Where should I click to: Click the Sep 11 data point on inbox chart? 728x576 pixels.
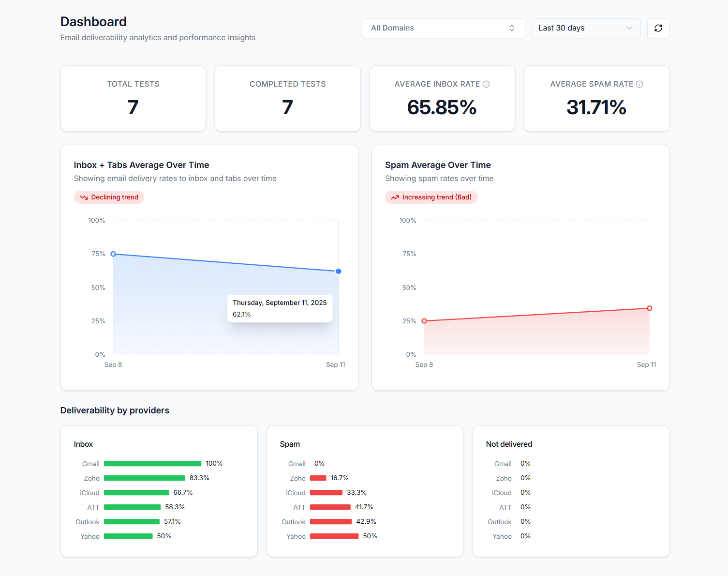click(338, 271)
